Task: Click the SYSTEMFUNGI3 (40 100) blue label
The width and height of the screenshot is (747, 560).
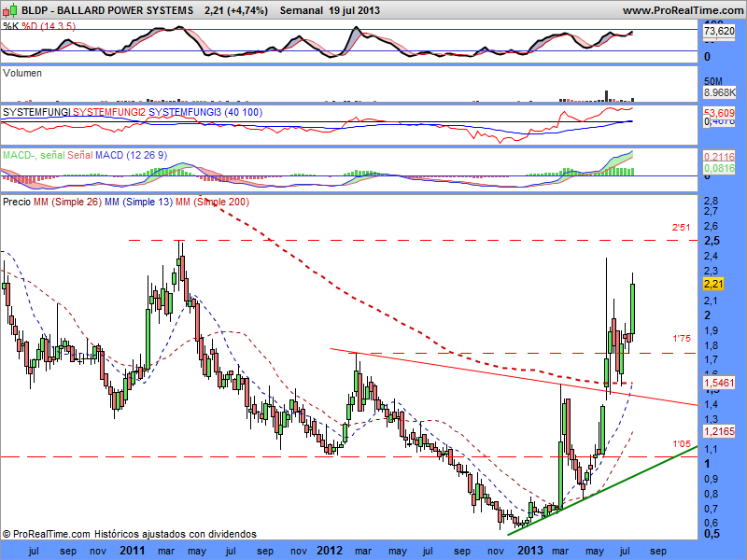Action: 205,112
